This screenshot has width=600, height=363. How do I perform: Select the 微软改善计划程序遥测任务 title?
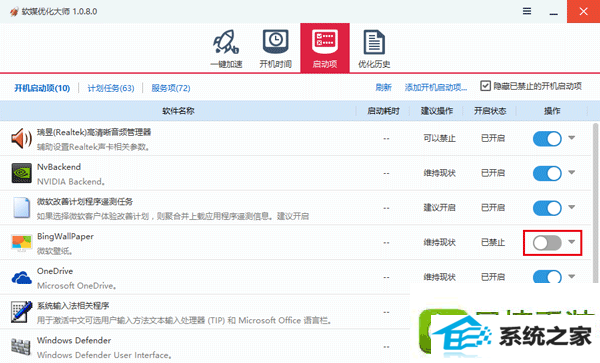tap(85, 202)
